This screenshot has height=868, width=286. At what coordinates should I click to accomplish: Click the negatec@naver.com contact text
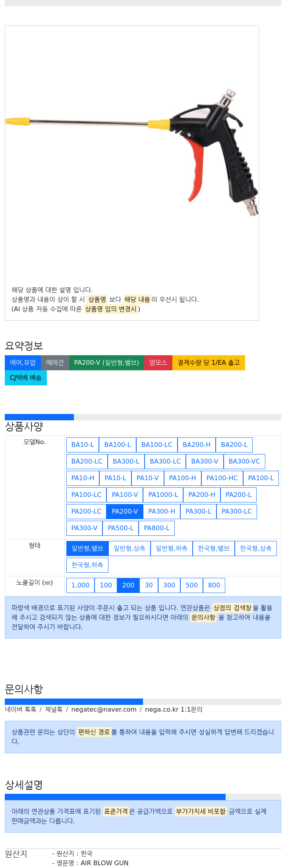[x=104, y=709]
